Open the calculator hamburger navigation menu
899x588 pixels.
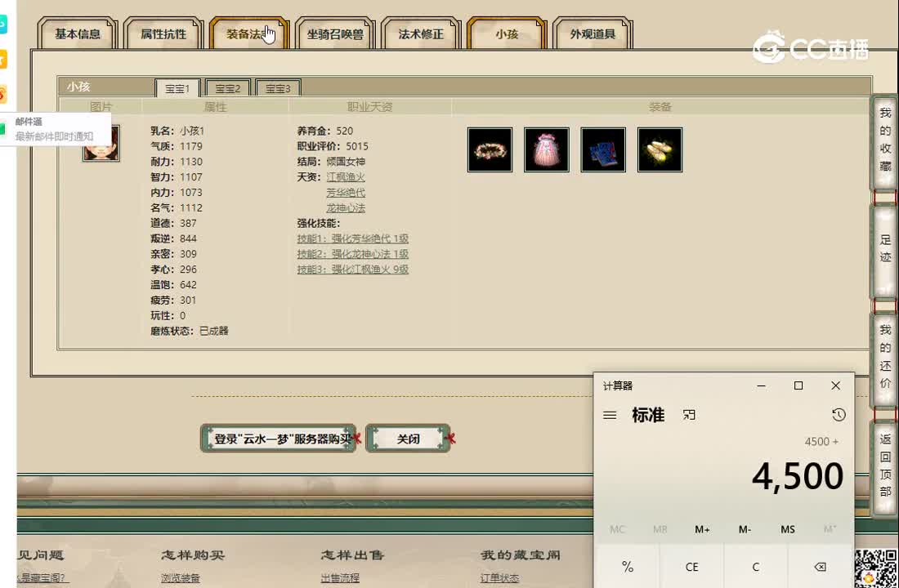click(610, 415)
